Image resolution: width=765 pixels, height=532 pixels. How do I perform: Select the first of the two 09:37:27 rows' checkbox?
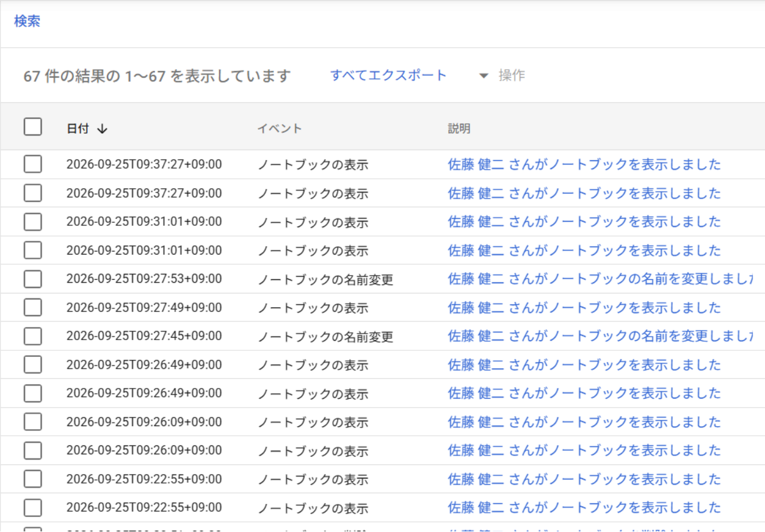tap(33, 164)
